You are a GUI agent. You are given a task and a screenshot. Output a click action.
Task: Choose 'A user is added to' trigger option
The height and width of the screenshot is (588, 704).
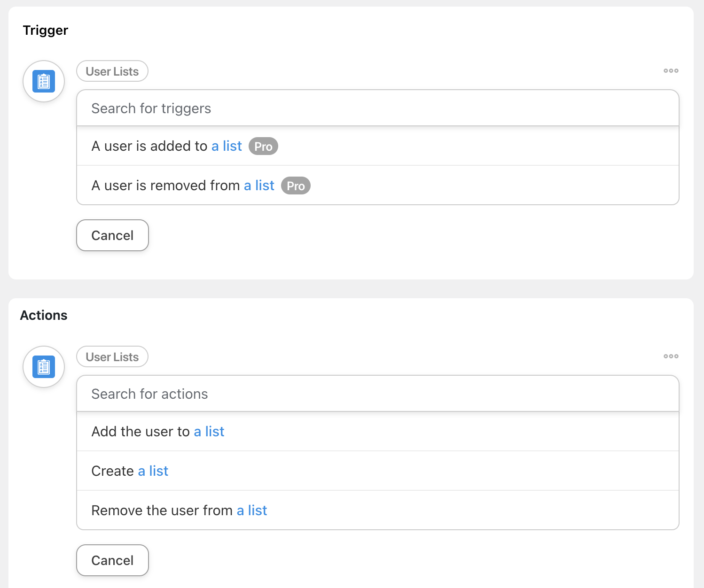point(149,147)
